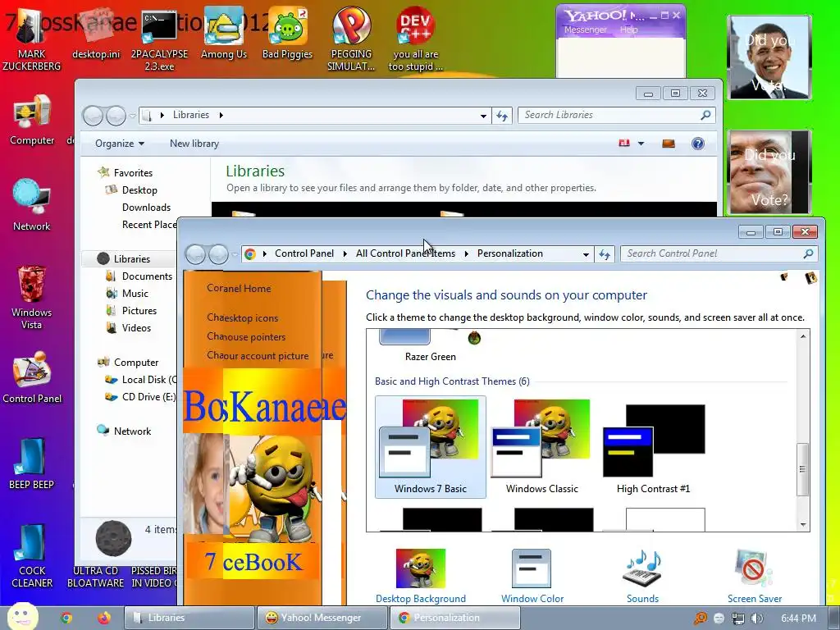Toggle the preview pane icon in Libraries
Screen dimensions: 840x630
(668, 144)
